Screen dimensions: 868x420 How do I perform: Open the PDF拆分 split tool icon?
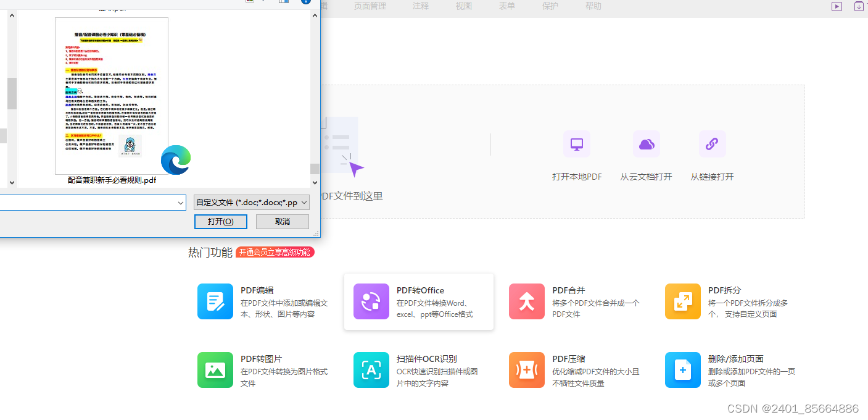[x=683, y=301]
